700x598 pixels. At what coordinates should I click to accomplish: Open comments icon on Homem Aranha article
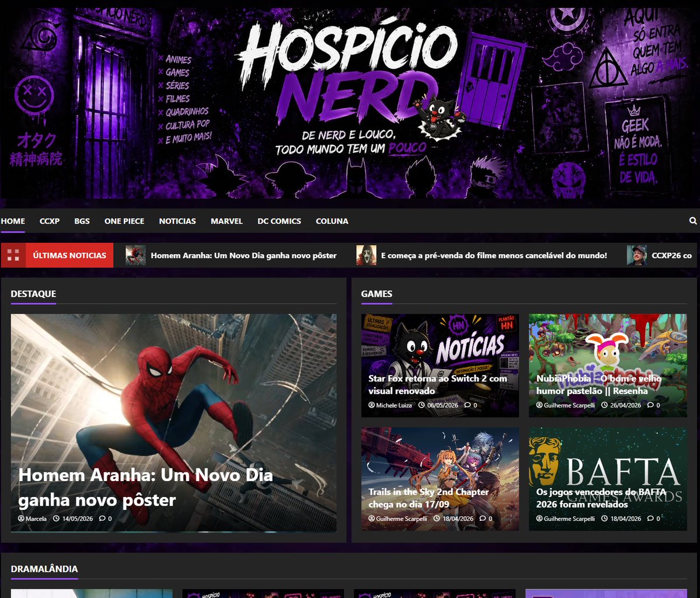(x=102, y=519)
